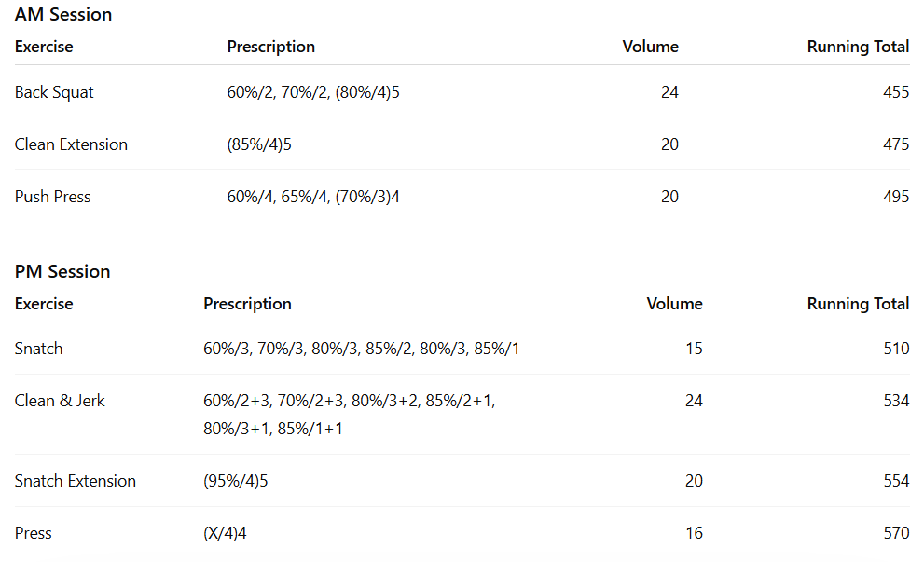Select the (85%/4)5 prescription cell
Image resolution: width=924 pixels, height=562 pixels.
coord(259,144)
